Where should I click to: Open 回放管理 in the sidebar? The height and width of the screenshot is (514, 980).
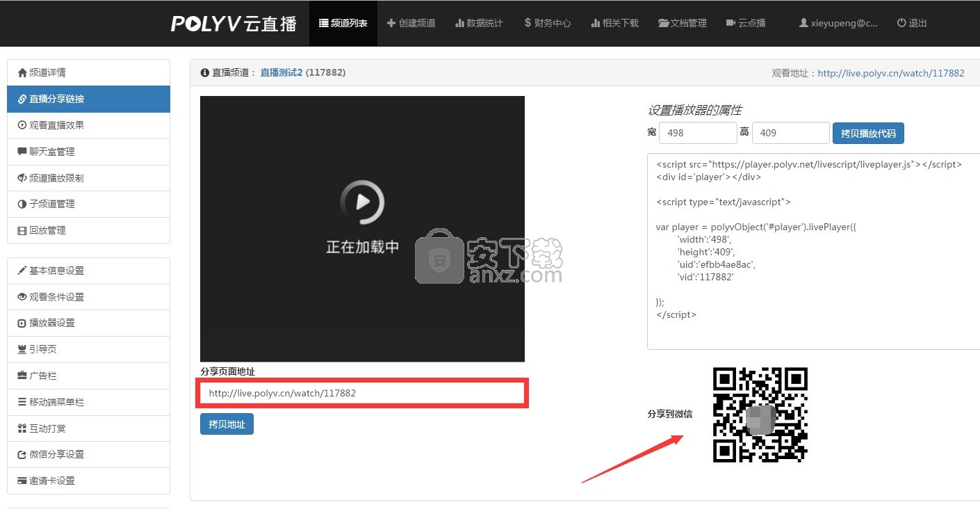(x=88, y=230)
